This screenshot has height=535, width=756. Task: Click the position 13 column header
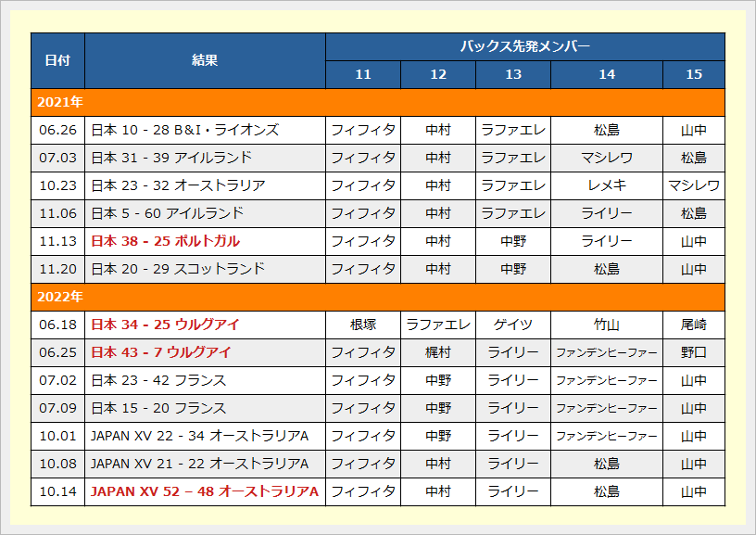513,74
